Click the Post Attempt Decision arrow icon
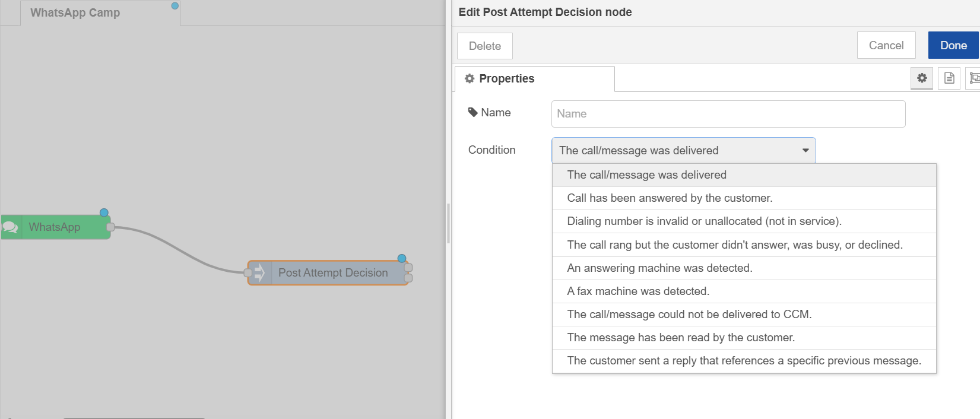The width and height of the screenshot is (980, 419). (x=259, y=273)
